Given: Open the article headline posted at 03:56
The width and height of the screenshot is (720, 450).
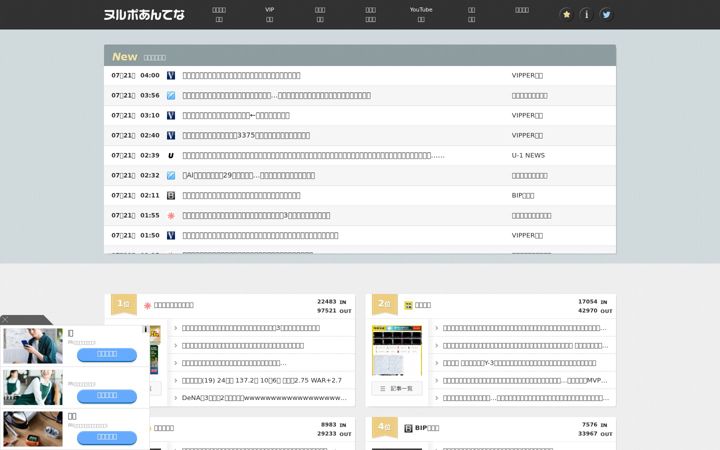Looking at the screenshot, I should pyautogui.click(x=276, y=96).
